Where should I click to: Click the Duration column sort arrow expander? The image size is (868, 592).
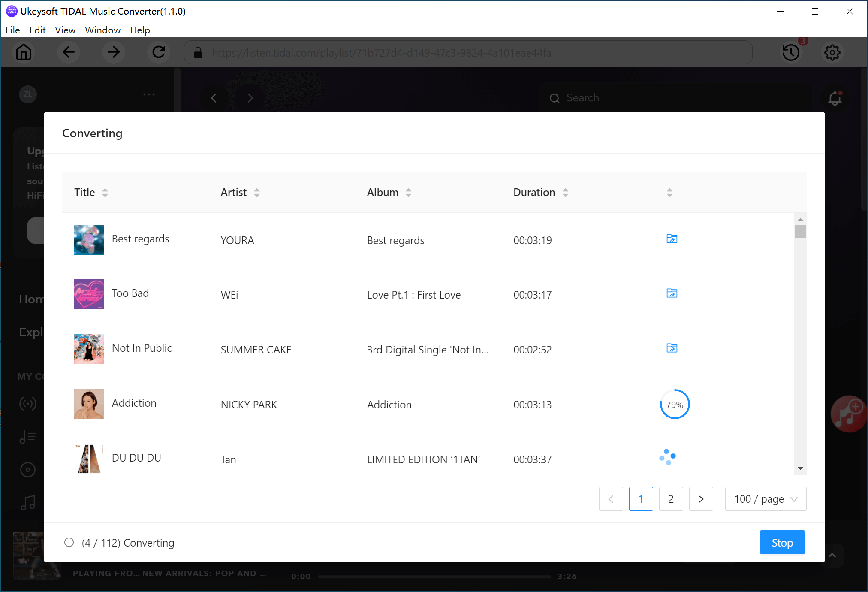point(566,193)
